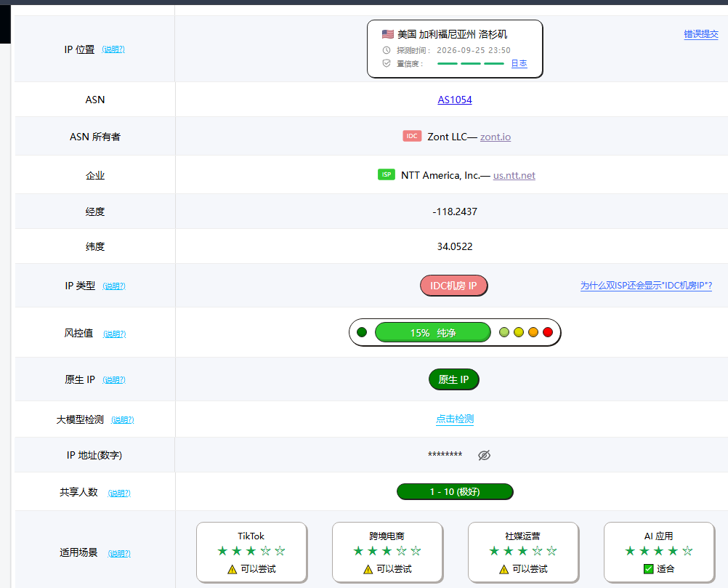This screenshot has width=728, height=588.
Task: Click the green check icon in AI 应用 card
Action: click(x=649, y=569)
